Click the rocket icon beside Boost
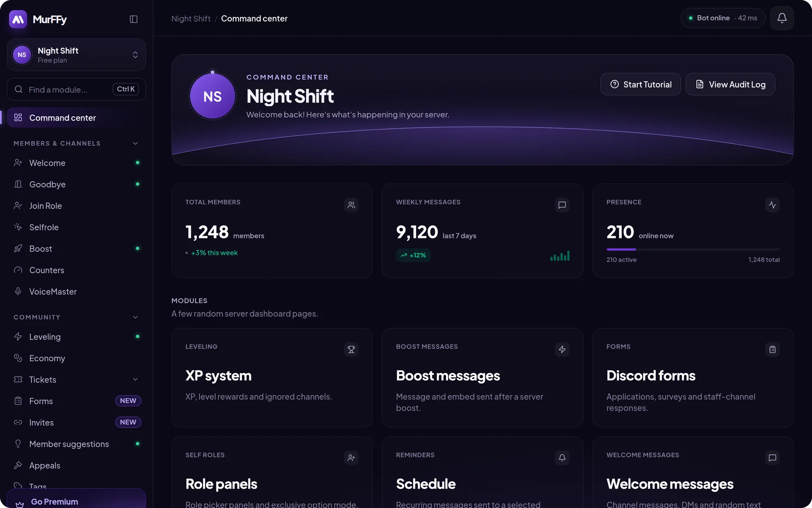 pos(18,248)
